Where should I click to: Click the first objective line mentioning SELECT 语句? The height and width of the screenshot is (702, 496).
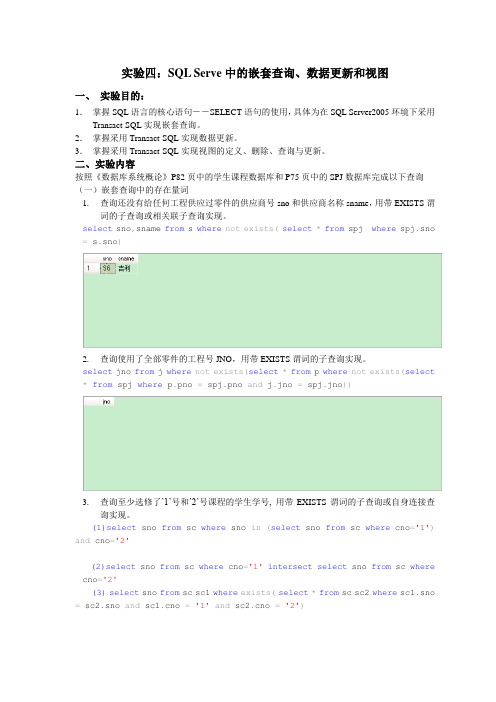264,118
